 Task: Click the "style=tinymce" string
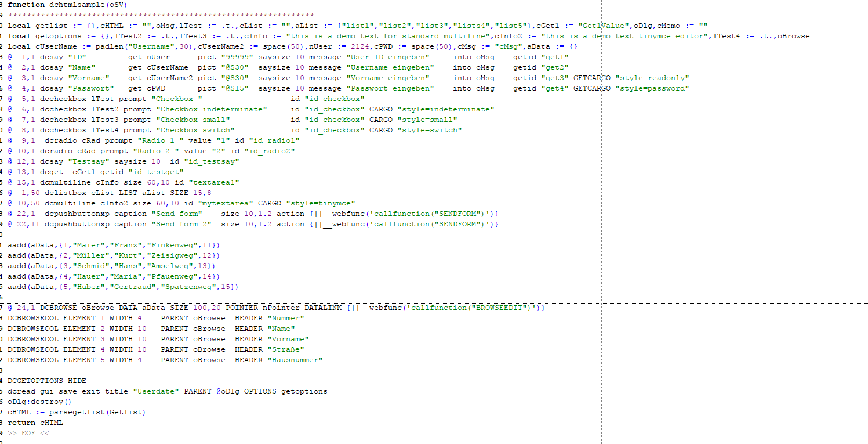[x=321, y=203]
